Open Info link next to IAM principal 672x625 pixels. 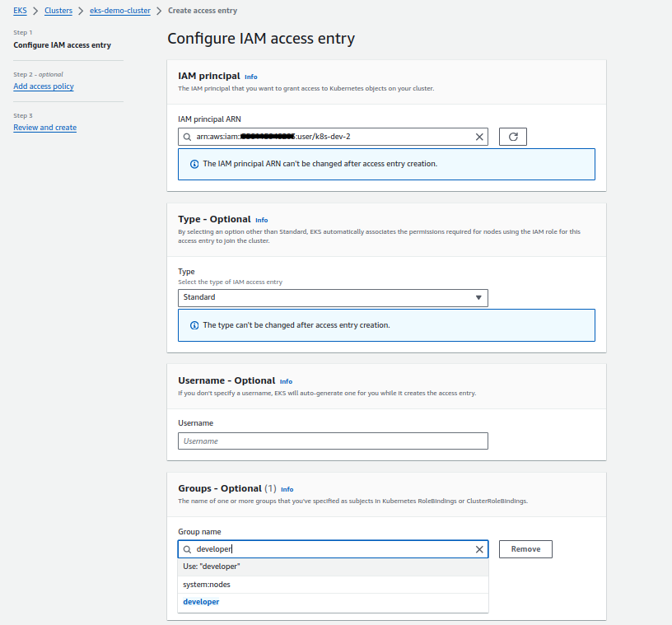[251, 77]
